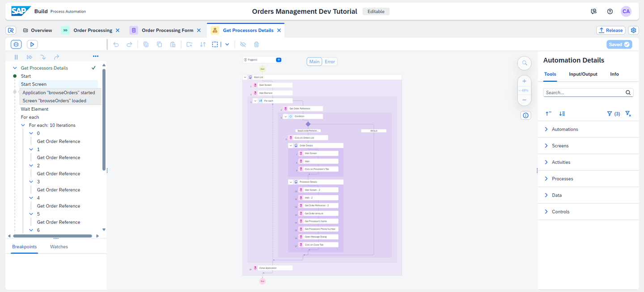The height and width of the screenshot is (292, 644).
Task: Open the debugger more options ellipsis
Action: click(95, 57)
